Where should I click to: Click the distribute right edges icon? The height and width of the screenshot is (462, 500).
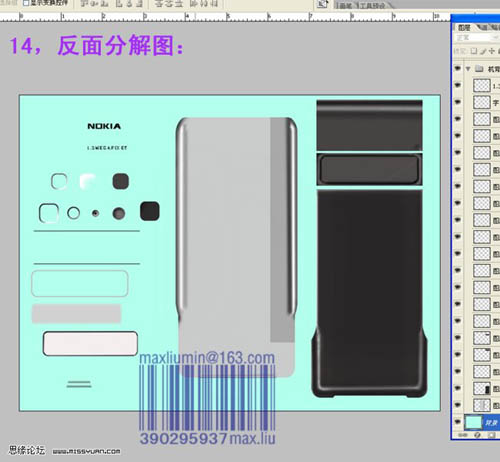click(214, 4)
